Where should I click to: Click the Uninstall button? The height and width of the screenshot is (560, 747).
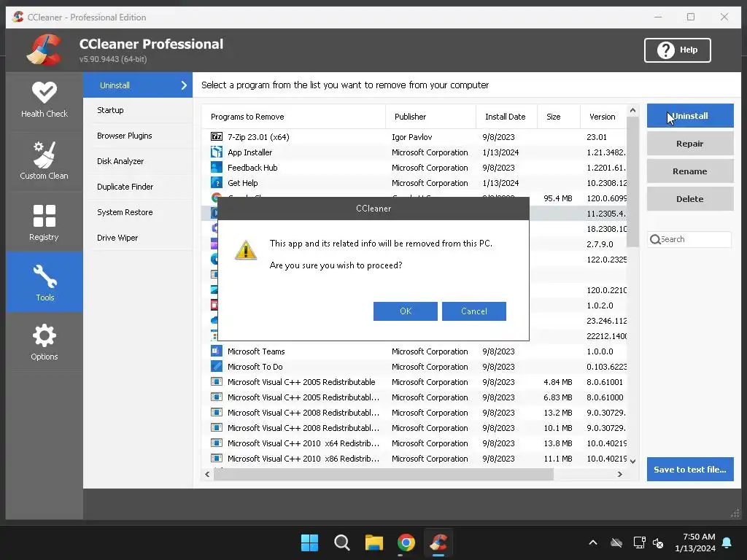click(x=690, y=116)
